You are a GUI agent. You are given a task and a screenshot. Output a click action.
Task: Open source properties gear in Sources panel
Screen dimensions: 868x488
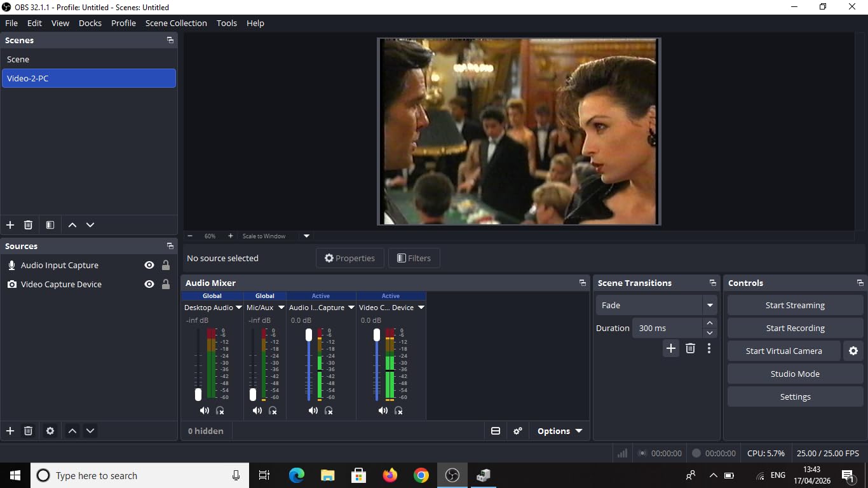click(x=50, y=431)
